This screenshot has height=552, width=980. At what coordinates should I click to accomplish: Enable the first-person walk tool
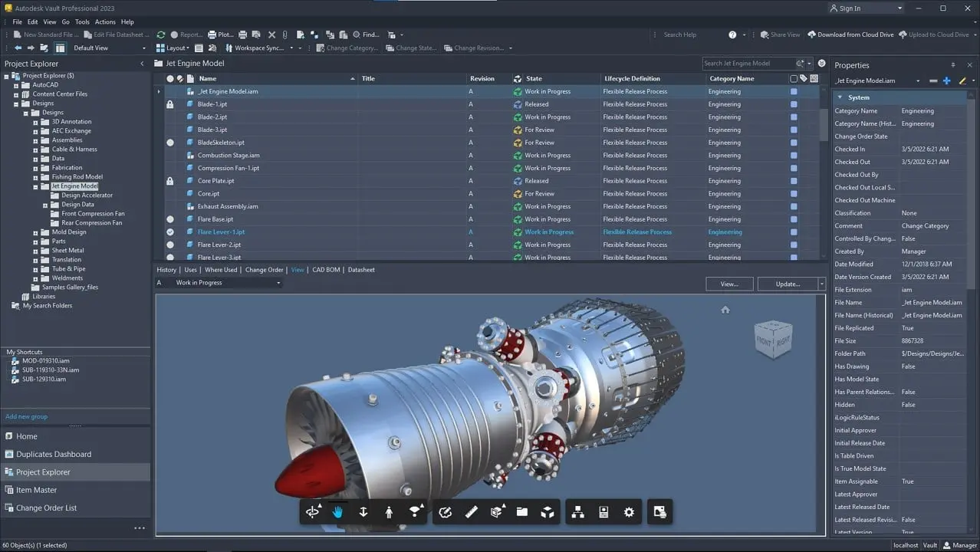[389, 511]
